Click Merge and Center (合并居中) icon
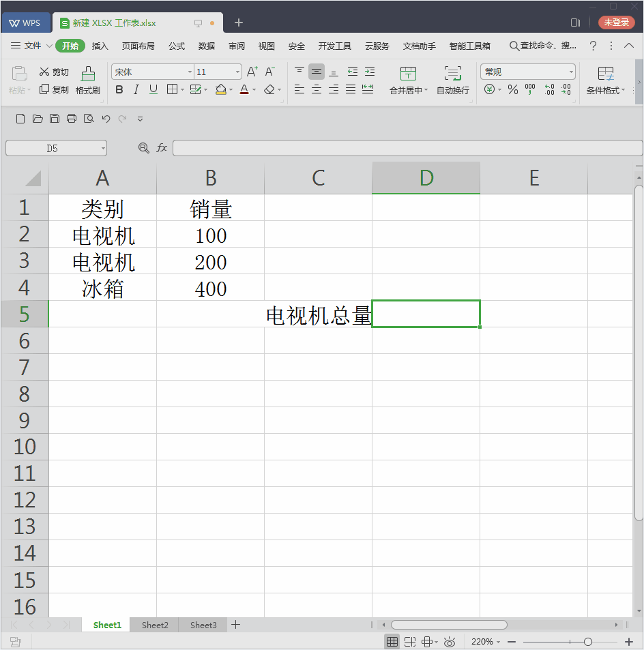The height and width of the screenshot is (650, 644). (x=408, y=74)
